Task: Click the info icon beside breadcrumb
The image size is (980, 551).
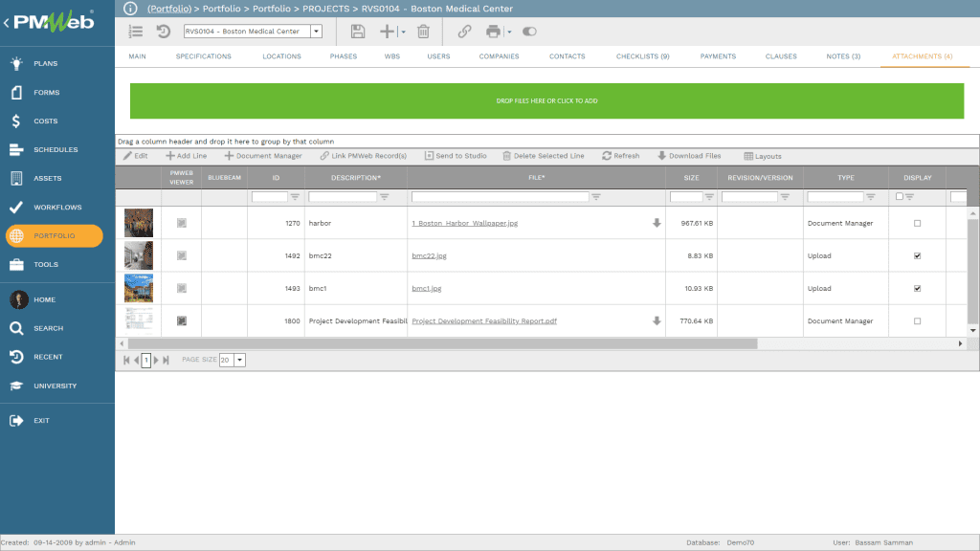Action: (x=131, y=9)
